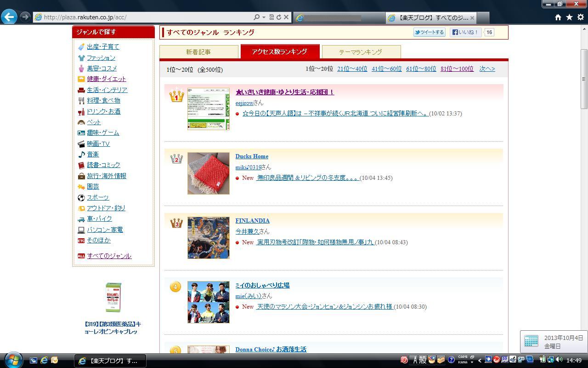Select テーマランキング tab
Screen dimensions: 588x368
[x=361, y=52]
